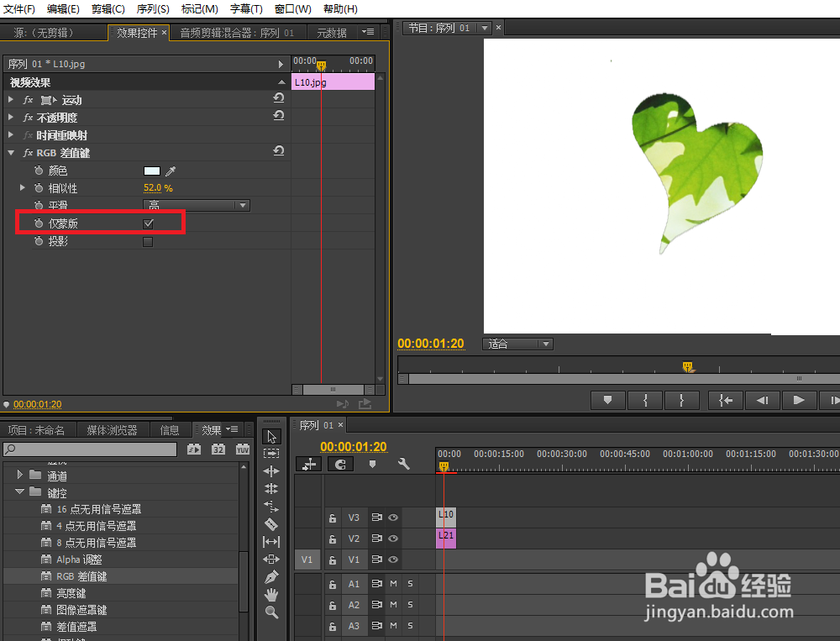Select the Razor tool
This screenshot has width=840, height=641.
coord(271,524)
